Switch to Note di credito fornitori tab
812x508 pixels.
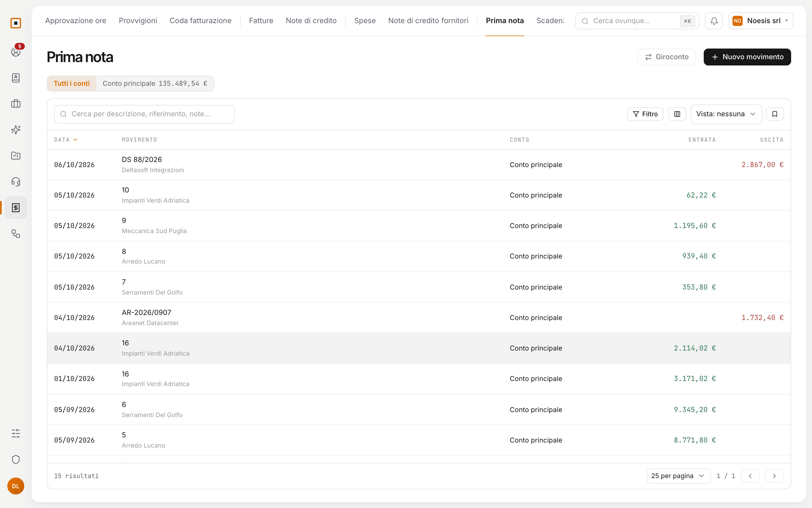[x=428, y=21]
